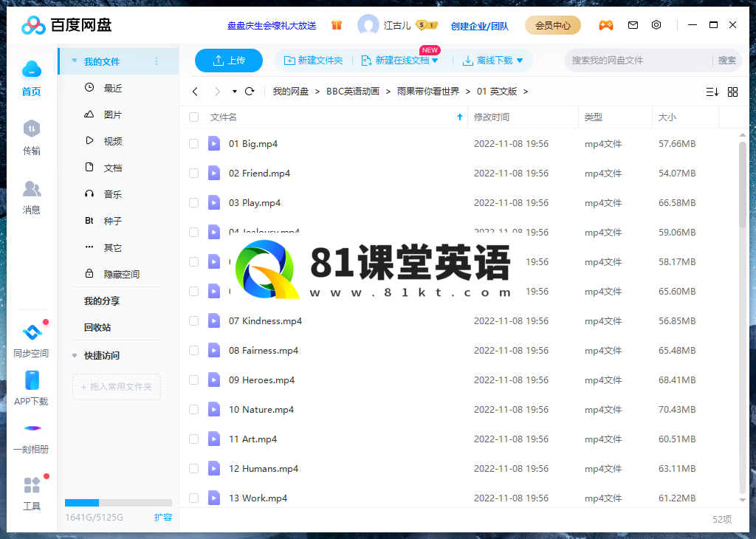The width and height of the screenshot is (756, 539).
Task: Open 创建企业/团队 link
Action: pos(479,26)
